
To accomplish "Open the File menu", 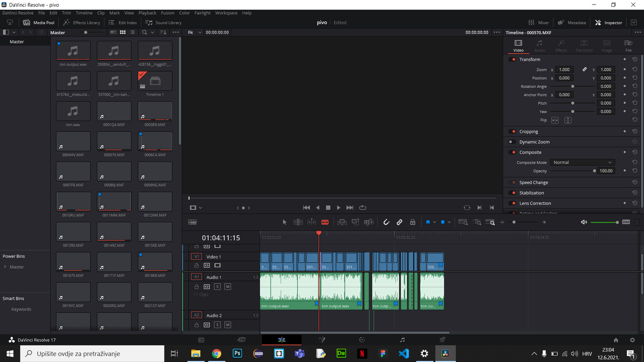I will [x=42, y=13].
